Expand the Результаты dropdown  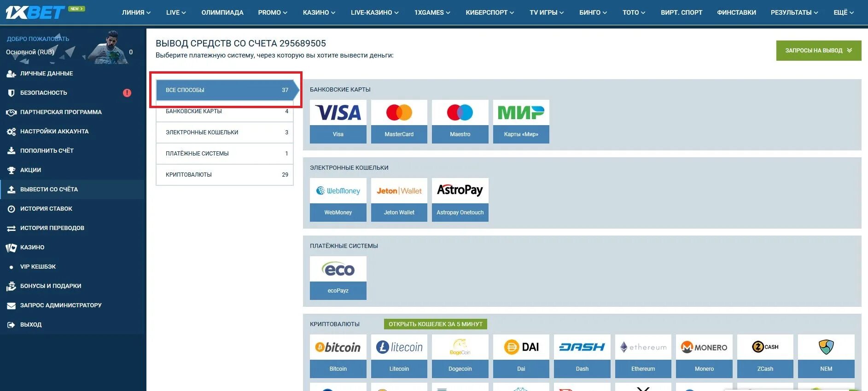coord(794,12)
